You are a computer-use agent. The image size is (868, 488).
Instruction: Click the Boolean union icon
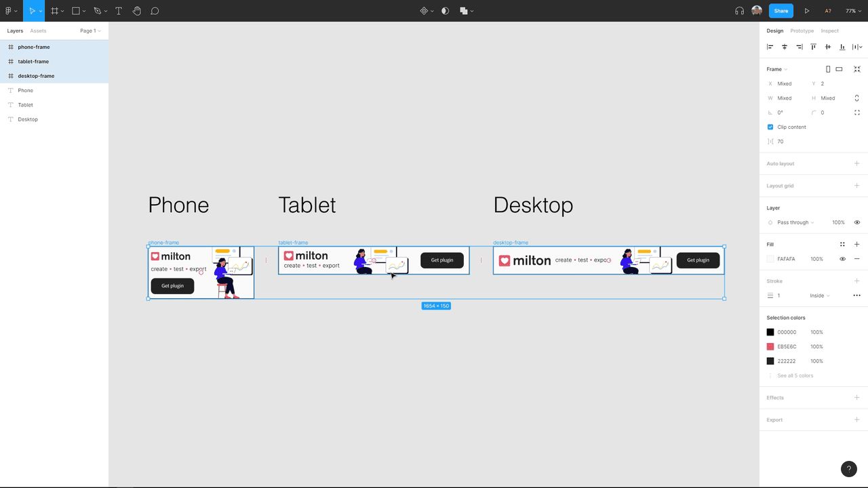coord(464,11)
